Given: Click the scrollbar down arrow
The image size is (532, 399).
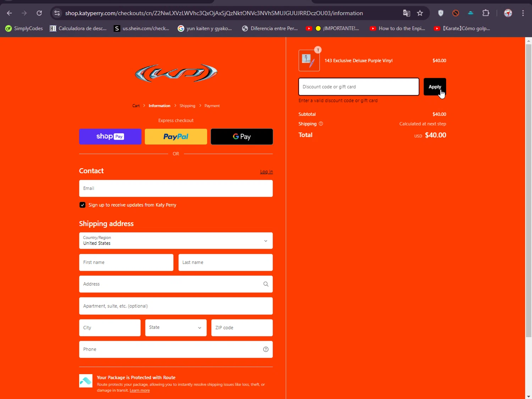Looking at the screenshot, I should point(528,396).
